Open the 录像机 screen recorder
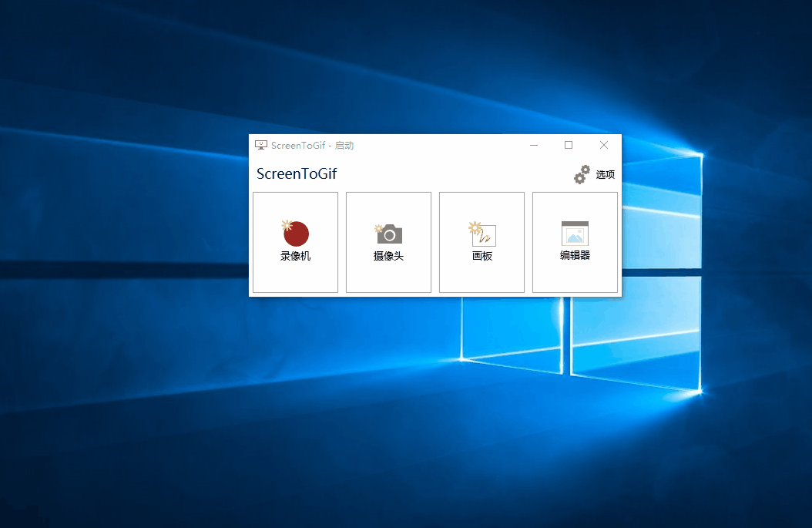The image size is (812, 528). [295, 242]
